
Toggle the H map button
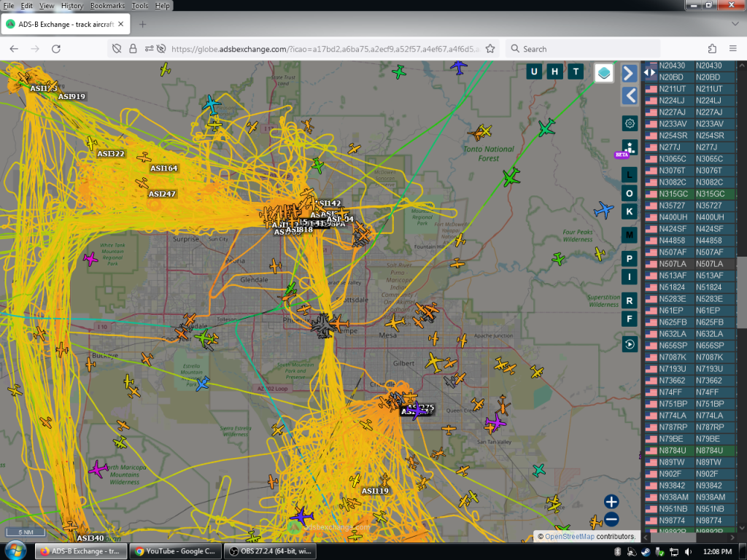coord(554,72)
